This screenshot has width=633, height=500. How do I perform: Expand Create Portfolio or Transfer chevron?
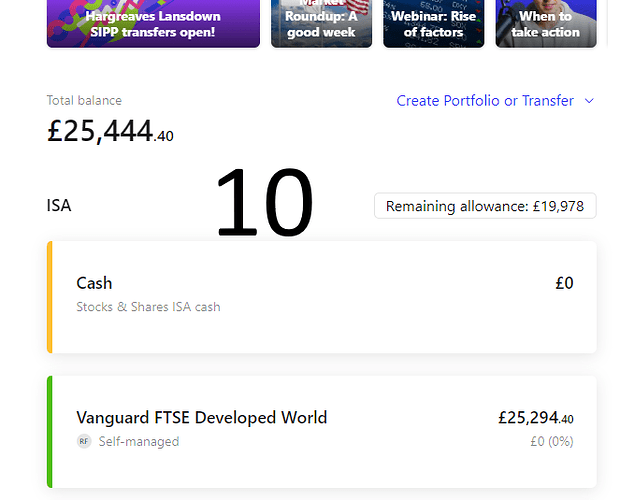[589, 101]
